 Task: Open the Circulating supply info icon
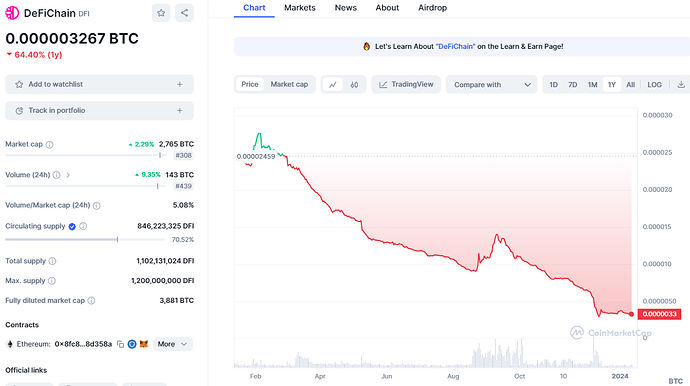83,226
